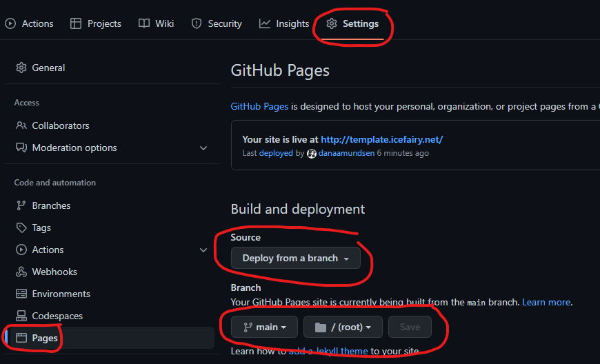600x364 pixels.
Task: Open danaamundsen profile link
Action: click(346, 153)
